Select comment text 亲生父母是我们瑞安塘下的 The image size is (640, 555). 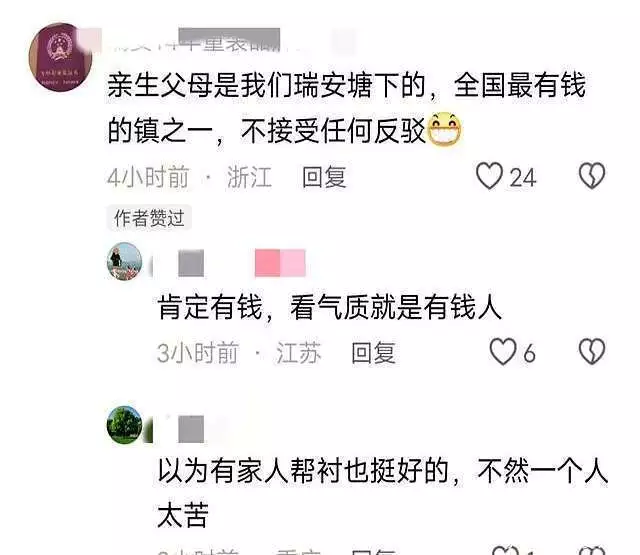coord(267,85)
